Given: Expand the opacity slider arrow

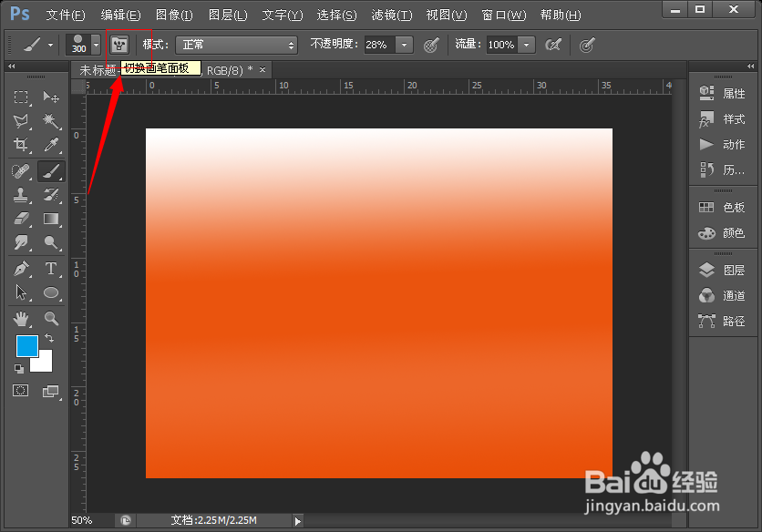Looking at the screenshot, I should click(x=404, y=46).
